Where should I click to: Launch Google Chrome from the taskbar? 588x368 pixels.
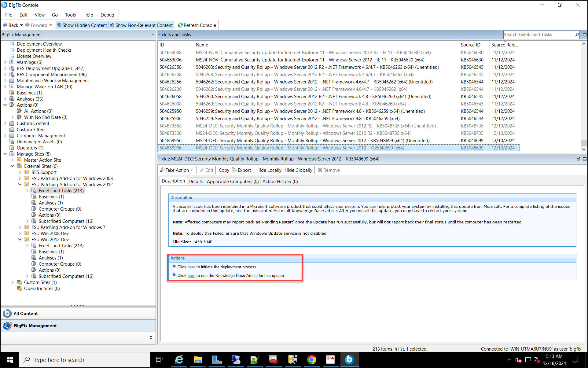point(311,360)
